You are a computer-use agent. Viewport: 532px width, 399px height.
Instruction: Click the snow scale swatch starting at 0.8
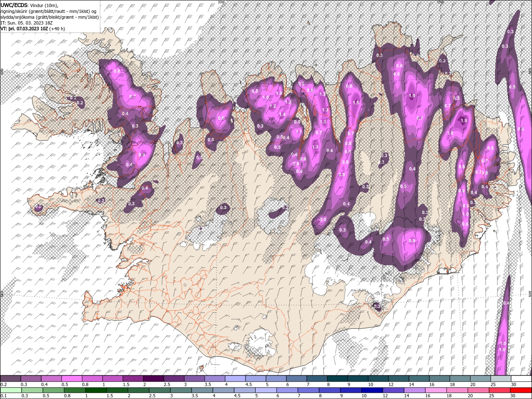point(92,379)
